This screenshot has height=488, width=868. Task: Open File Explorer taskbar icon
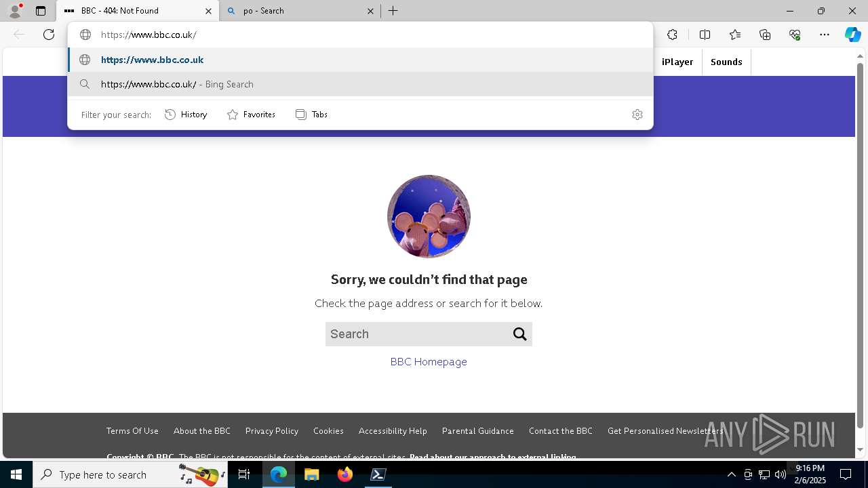click(x=312, y=474)
